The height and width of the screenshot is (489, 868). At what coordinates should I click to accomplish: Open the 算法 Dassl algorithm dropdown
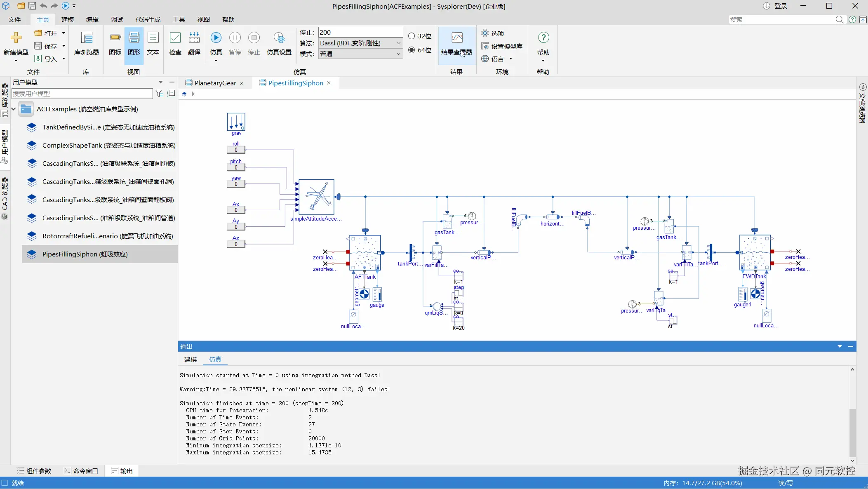(360, 43)
